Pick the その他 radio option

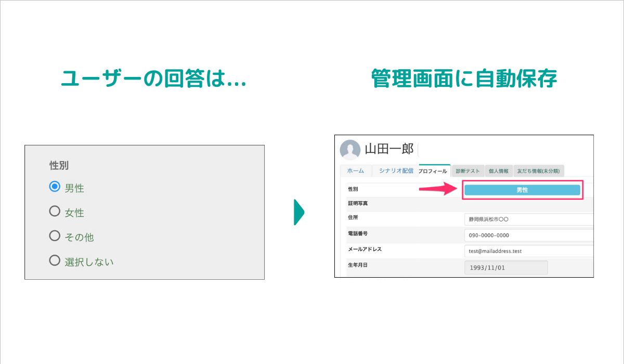55,236
